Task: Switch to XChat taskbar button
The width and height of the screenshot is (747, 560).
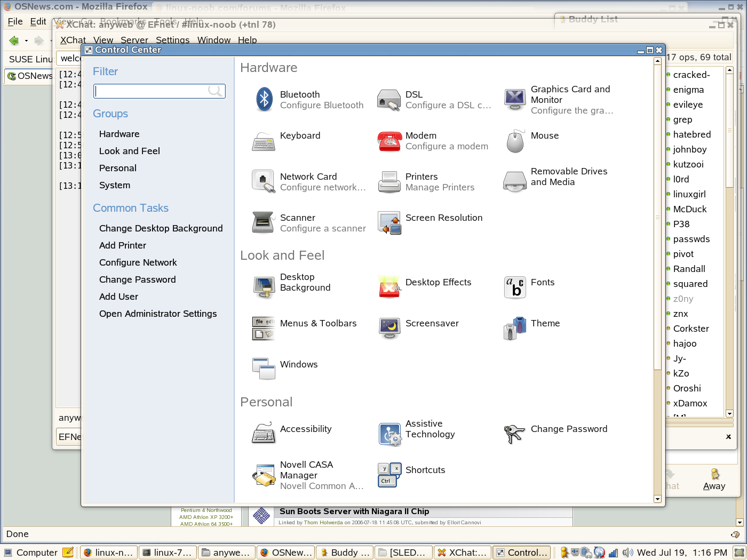Action: click(x=462, y=553)
